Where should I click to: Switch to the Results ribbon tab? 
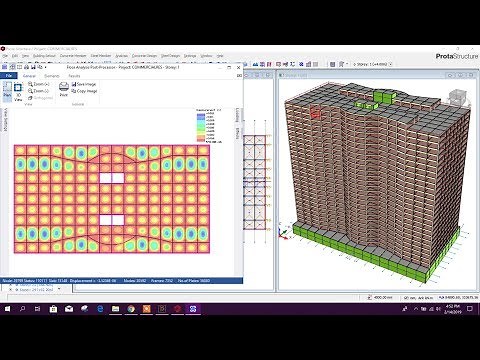74,76
